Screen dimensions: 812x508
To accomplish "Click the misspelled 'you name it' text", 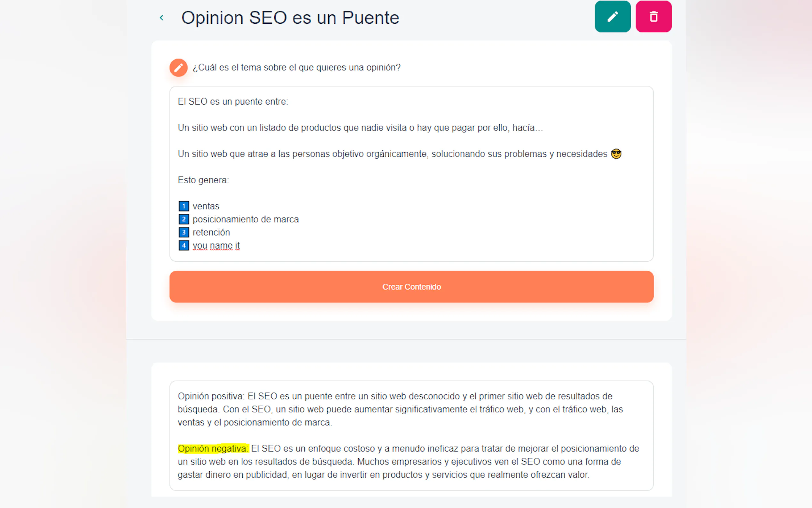I will (x=216, y=245).
